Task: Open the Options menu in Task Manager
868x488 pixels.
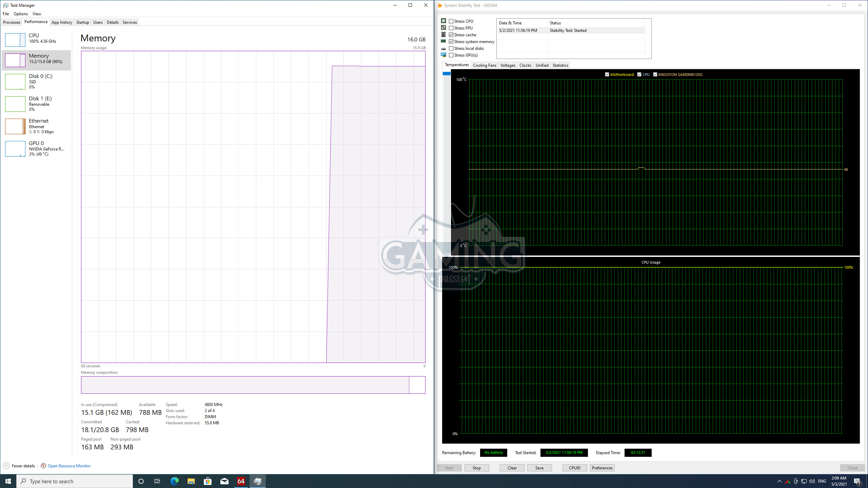Action: click(x=21, y=14)
